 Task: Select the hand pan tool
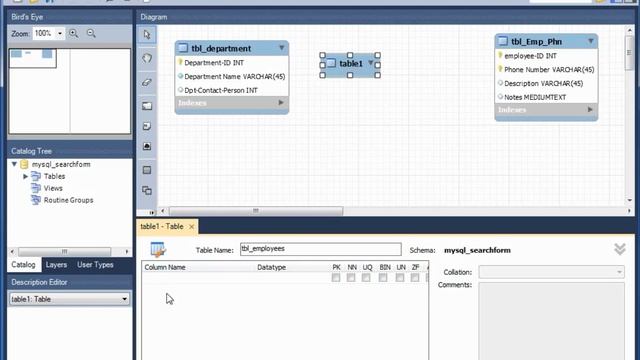(147, 58)
